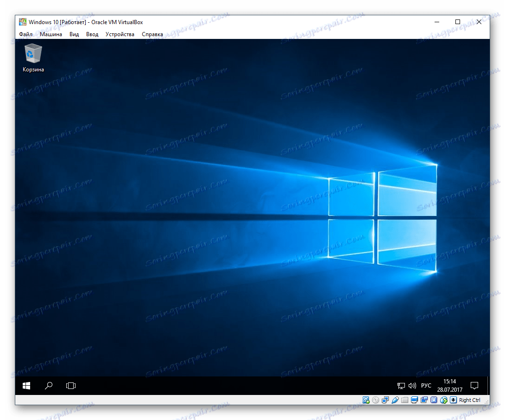The width and height of the screenshot is (505, 420).
Task: Click the network adapters status icon
Action: point(385,400)
